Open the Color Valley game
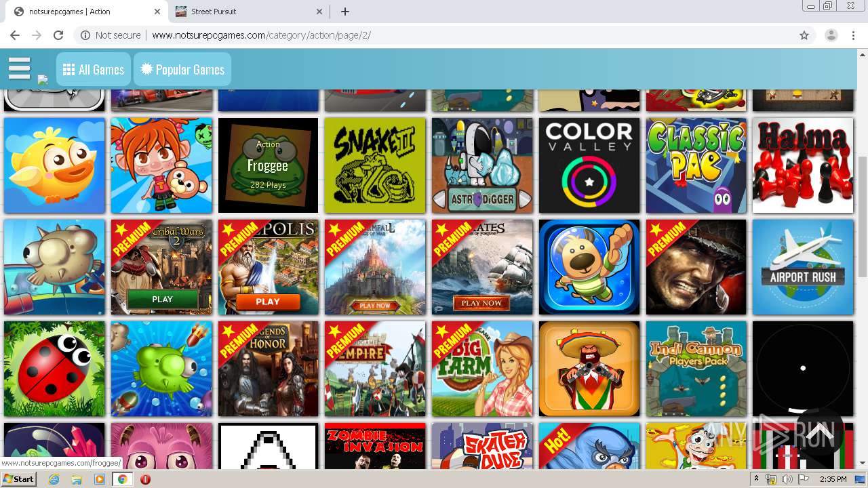The width and height of the screenshot is (868, 488). (x=589, y=165)
